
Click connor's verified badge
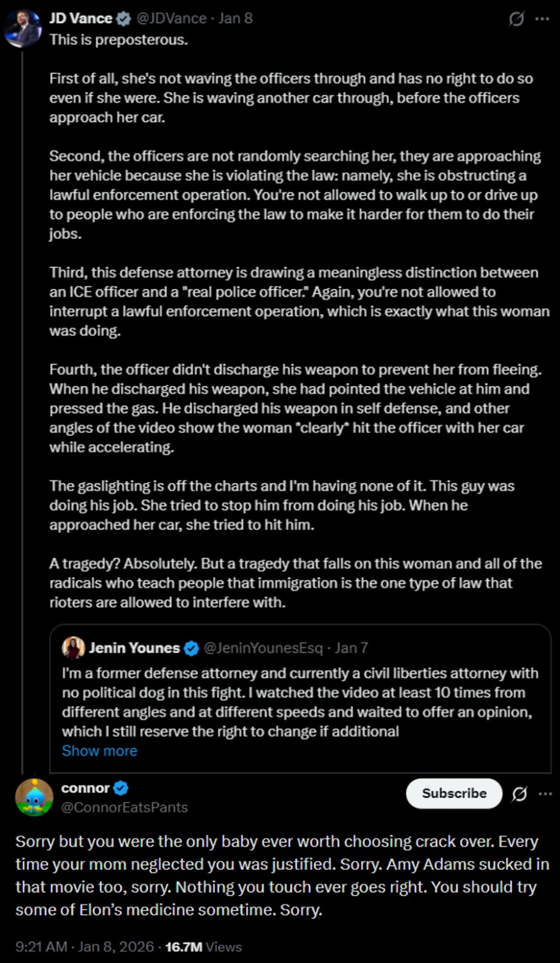[121, 788]
